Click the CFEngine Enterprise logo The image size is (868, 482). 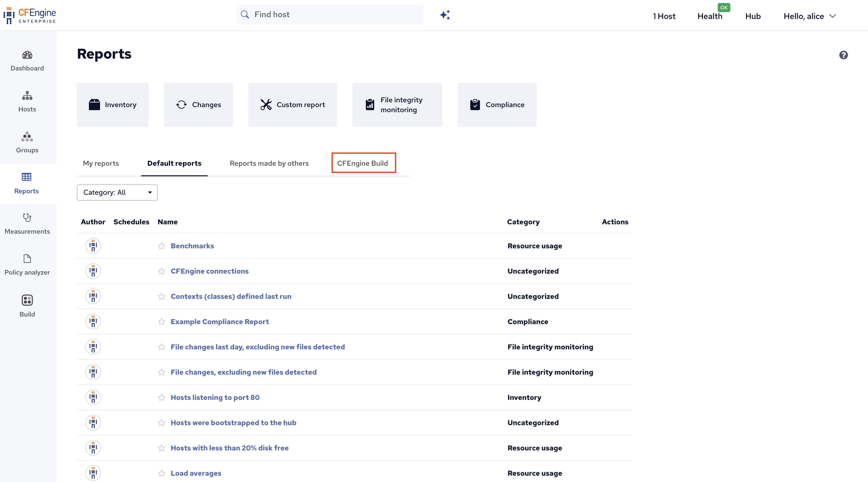click(x=30, y=15)
